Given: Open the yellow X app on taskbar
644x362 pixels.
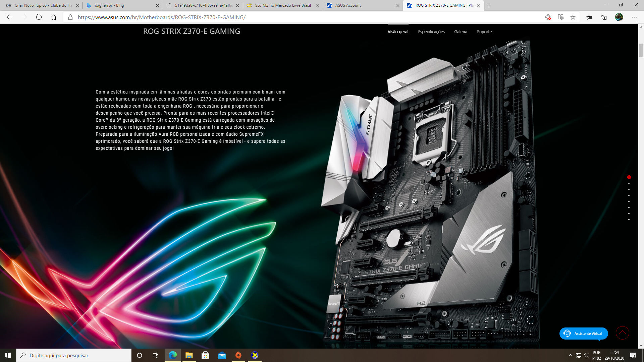Looking at the screenshot, I should 255,355.
